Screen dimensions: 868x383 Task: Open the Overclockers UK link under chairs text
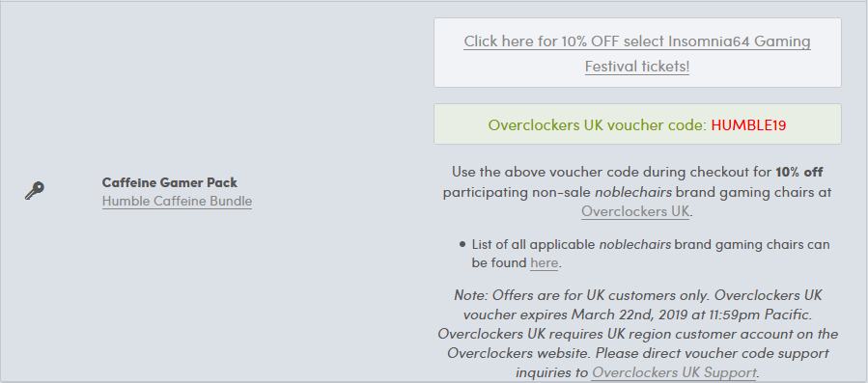pos(635,211)
